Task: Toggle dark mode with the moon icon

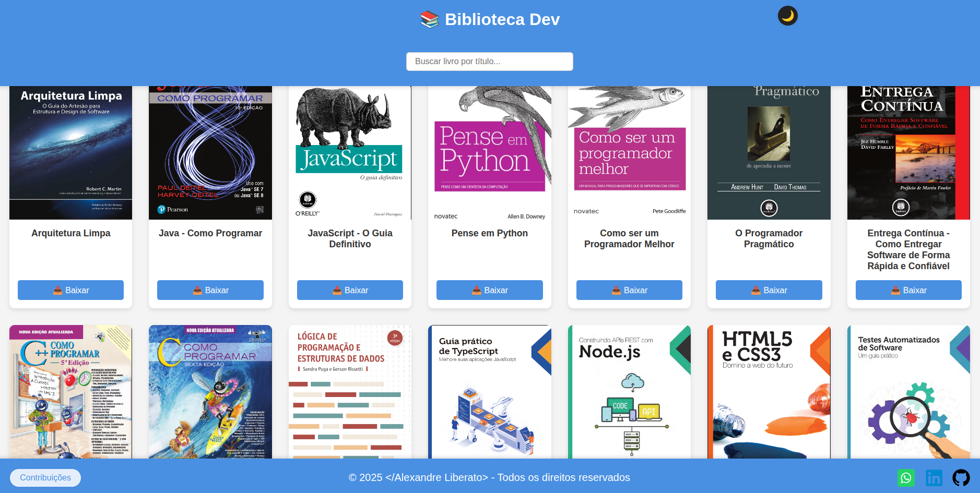Action: (787, 16)
